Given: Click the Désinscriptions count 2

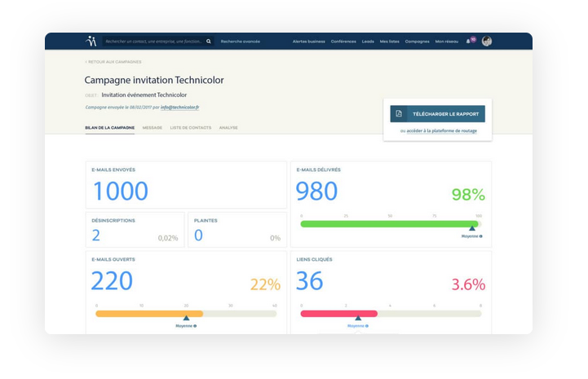Looking at the screenshot, I should 96,236.
